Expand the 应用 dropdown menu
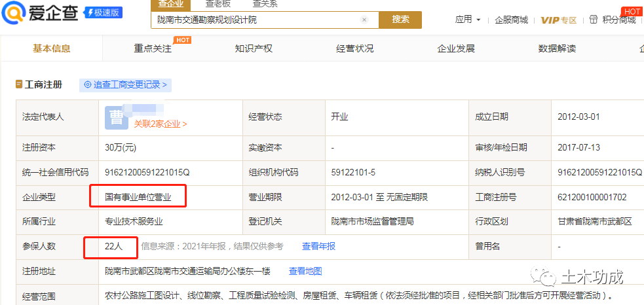Viewport: 644px width, 305px height. pos(468,19)
